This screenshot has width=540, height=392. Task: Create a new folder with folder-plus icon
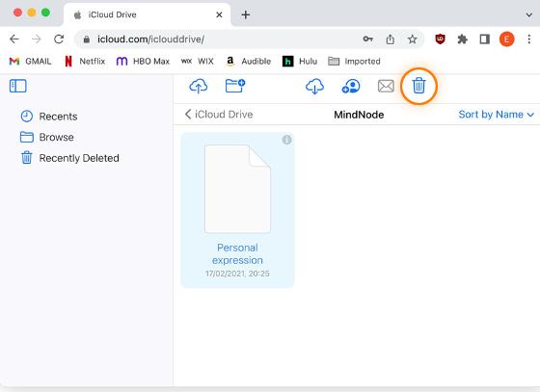tap(235, 86)
